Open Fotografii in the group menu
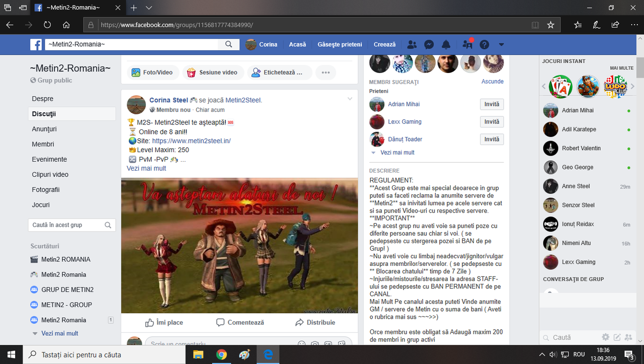644x364 pixels. [46, 190]
